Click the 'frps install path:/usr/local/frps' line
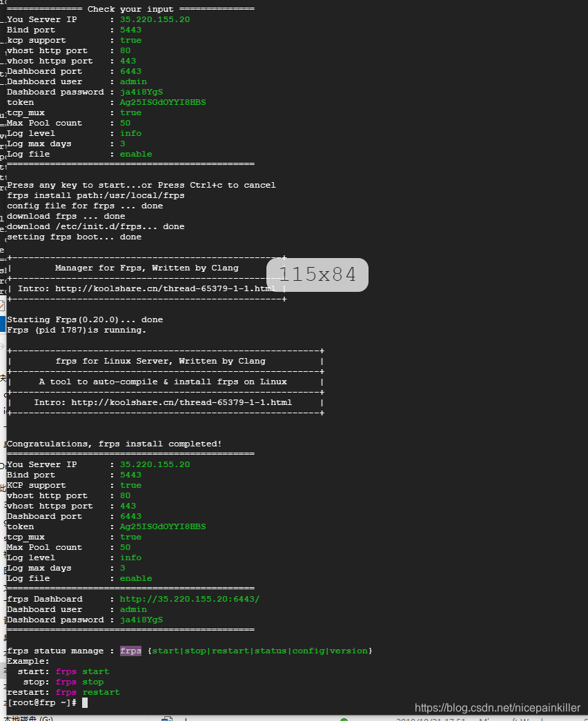The height and width of the screenshot is (721, 588). pos(96,195)
